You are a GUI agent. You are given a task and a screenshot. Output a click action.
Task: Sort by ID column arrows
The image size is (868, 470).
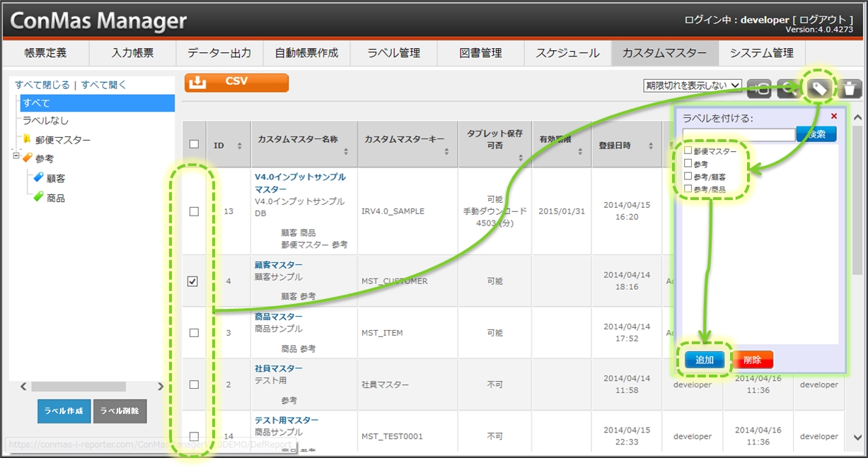(x=239, y=146)
